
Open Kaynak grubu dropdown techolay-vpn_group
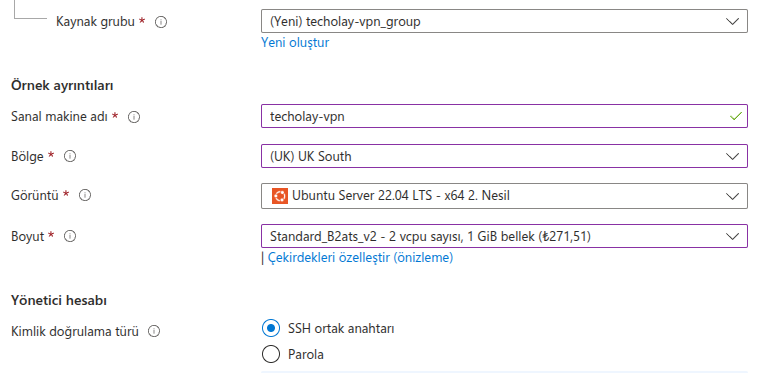point(504,21)
